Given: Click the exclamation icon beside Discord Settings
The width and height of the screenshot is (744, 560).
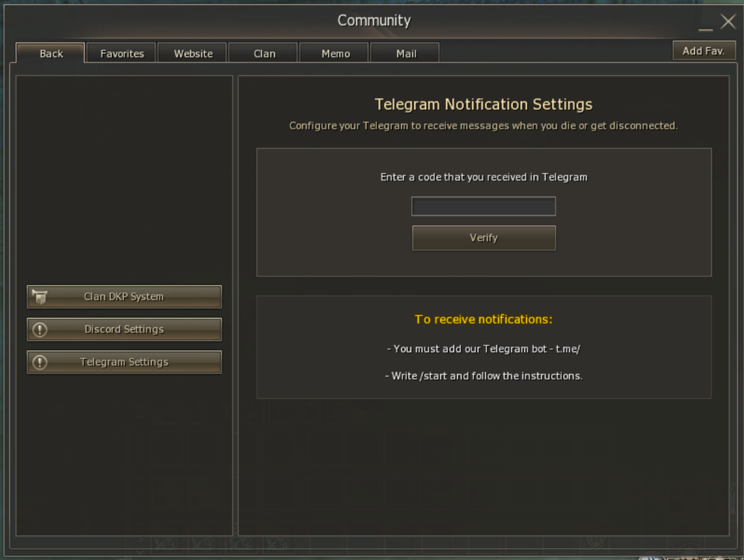Looking at the screenshot, I should (x=40, y=330).
